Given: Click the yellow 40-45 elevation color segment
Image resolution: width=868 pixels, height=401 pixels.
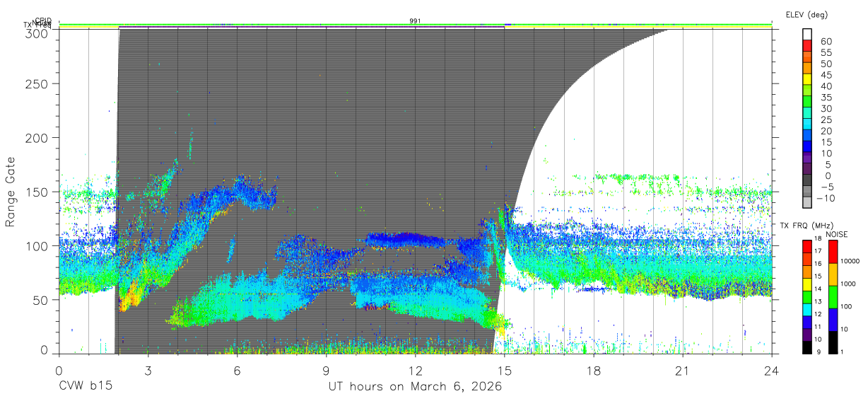Looking at the screenshot, I should point(807,81).
